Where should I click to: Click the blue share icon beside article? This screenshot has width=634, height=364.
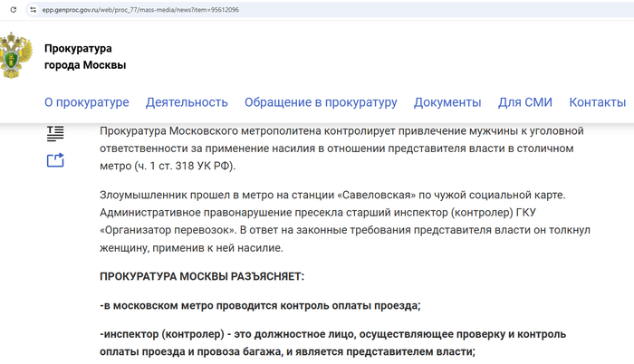pyautogui.click(x=56, y=160)
